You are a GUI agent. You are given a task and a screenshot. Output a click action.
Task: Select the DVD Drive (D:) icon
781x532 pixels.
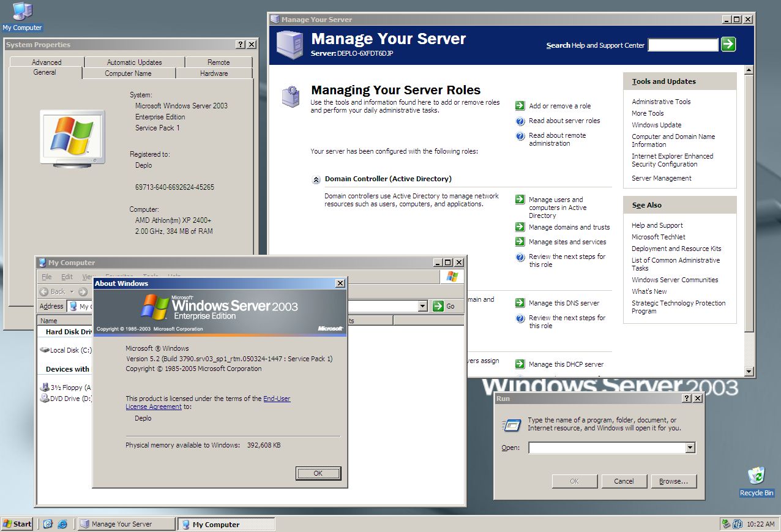[45, 399]
